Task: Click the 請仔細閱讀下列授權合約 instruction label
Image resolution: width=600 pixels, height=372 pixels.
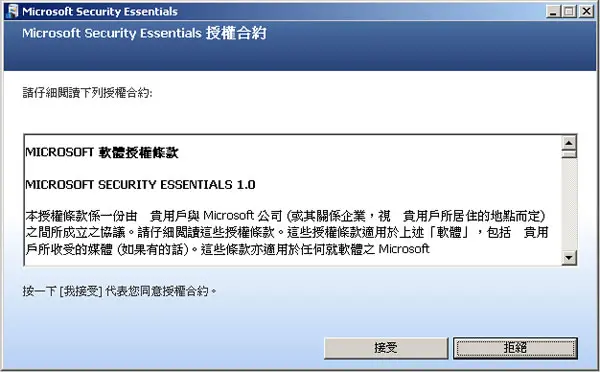Action: click(x=87, y=93)
